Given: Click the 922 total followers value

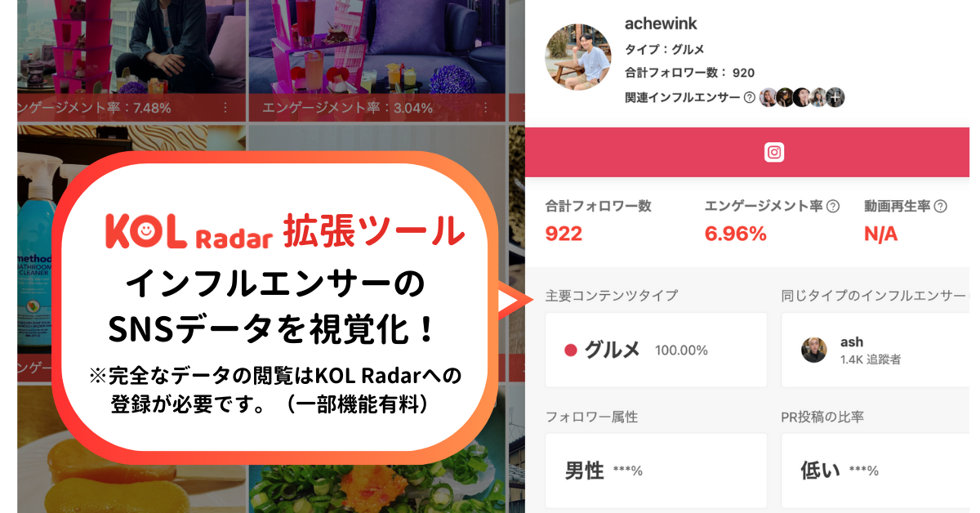Looking at the screenshot, I should coord(563,234).
